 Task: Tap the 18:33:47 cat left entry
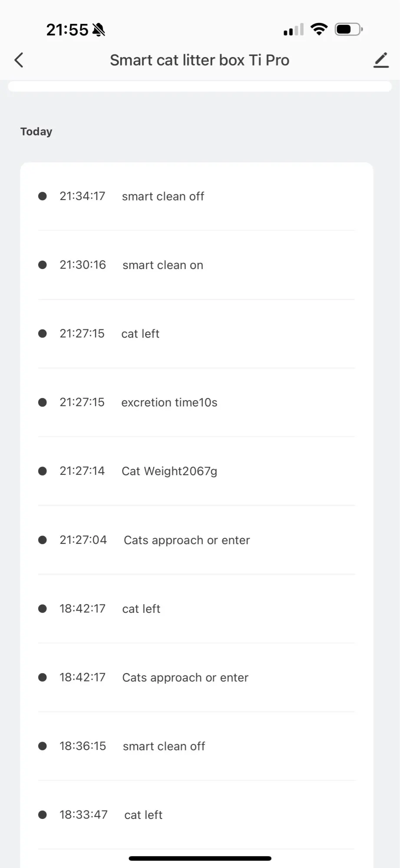coord(143,815)
